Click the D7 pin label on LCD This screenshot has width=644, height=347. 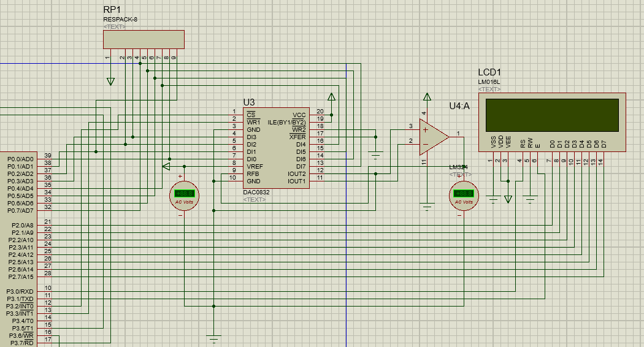pyautogui.click(x=604, y=144)
